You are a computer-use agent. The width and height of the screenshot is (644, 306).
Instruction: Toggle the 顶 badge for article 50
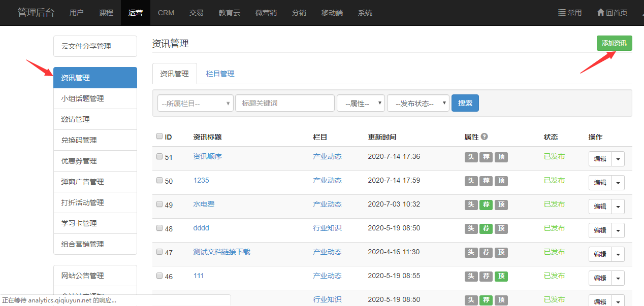click(x=501, y=181)
